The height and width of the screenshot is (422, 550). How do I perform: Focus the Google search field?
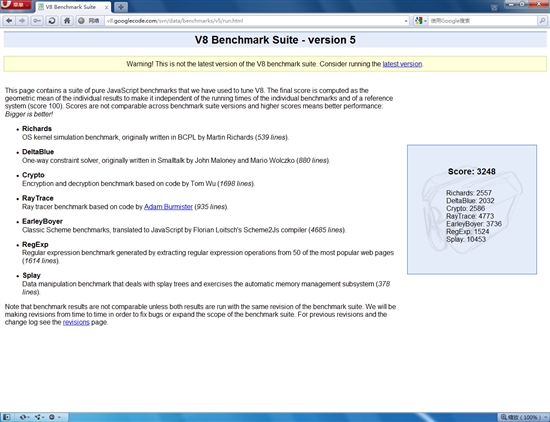pyautogui.click(x=482, y=21)
